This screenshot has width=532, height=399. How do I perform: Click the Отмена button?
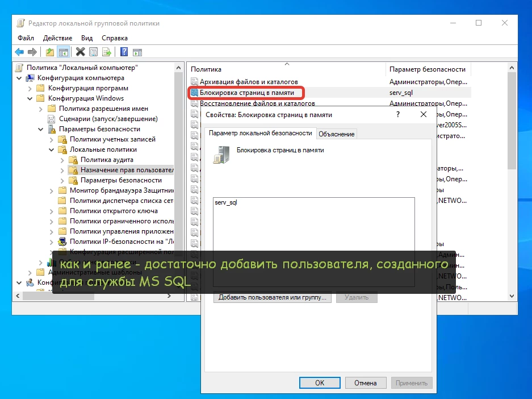[364, 383]
